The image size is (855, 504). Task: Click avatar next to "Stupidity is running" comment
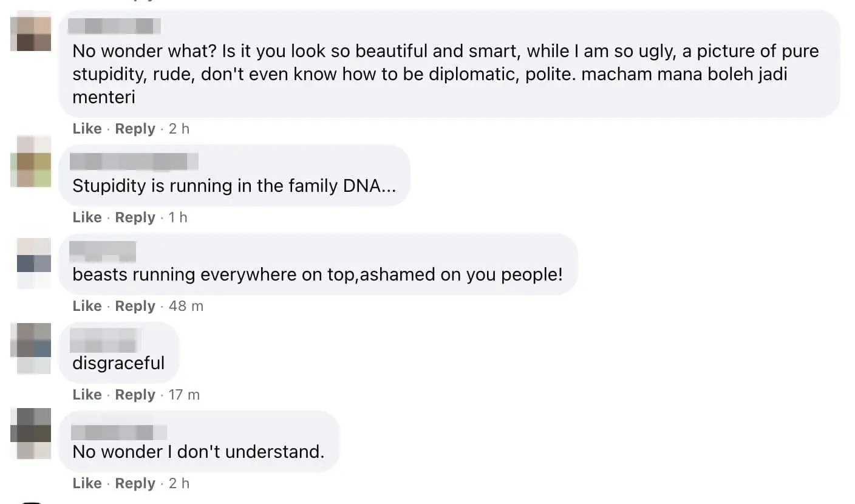pyautogui.click(x=30, y=162)
